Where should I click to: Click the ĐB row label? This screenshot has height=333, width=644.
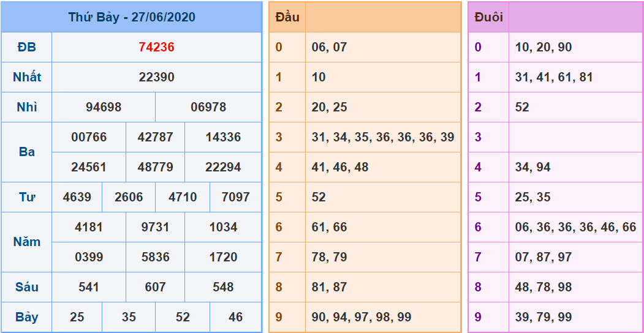tap(27, 47)
